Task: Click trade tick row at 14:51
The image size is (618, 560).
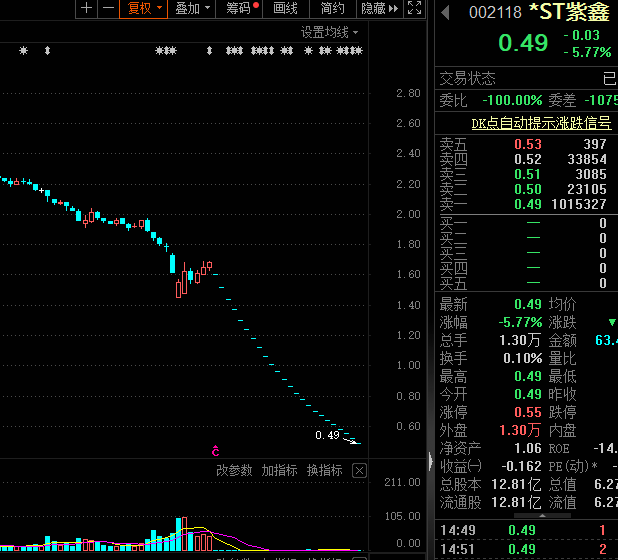Action: tap(526, 549)
